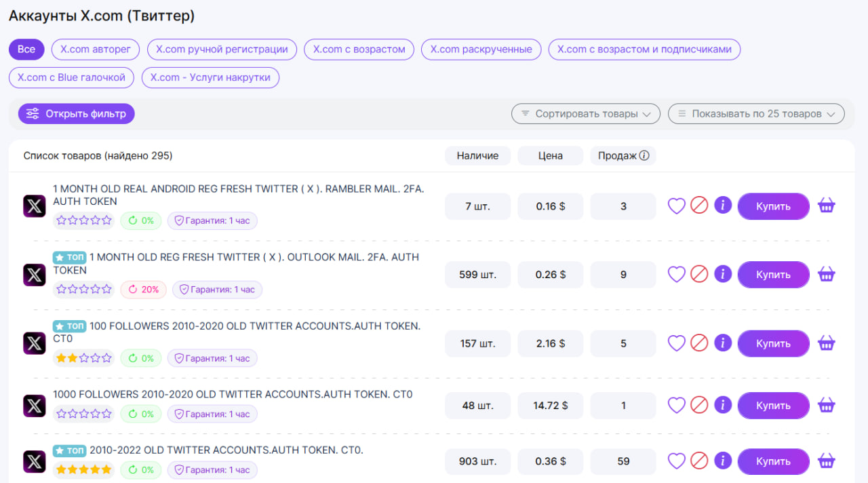This screenshot has width=868, height=483.
Task: Open the 100 FOLLOWERS 2010-2020 product title
Action: pyautogui.click(x=237, y=332)
